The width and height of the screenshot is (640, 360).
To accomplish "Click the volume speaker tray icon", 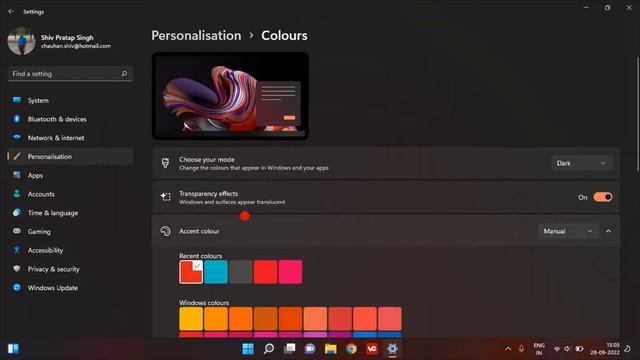I will point(567,349).
